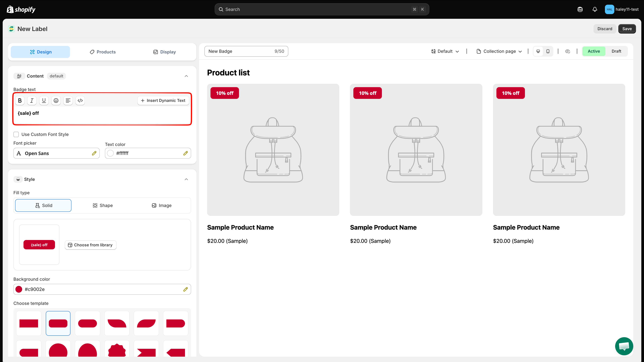The width and height of the screenshot is (644, 362).
Task: Switch preview to desktop view
Action: click(538, 51)
